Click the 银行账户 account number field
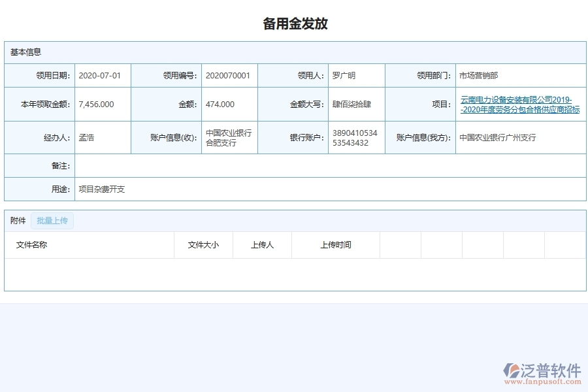 pos(353,137)
